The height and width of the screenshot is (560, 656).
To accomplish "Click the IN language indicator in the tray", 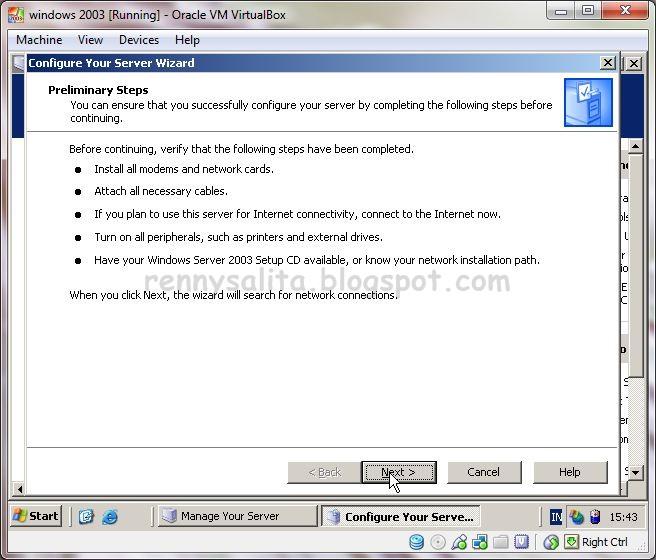I will 556,517.
